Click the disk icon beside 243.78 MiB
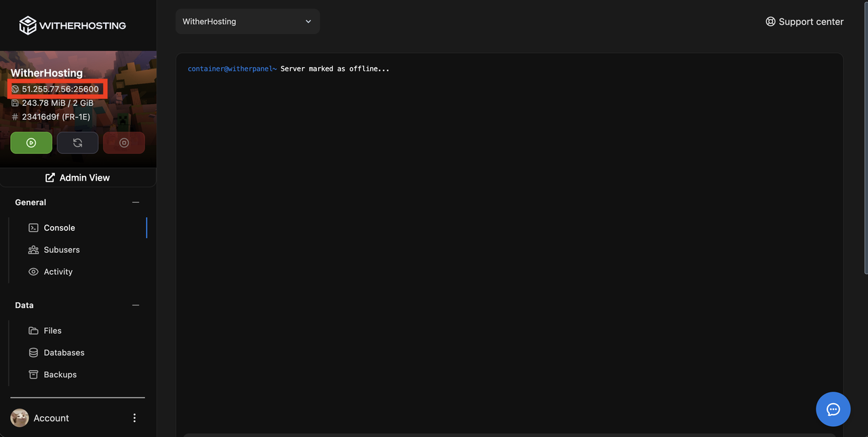868x437 pixels. coord(16,103)
